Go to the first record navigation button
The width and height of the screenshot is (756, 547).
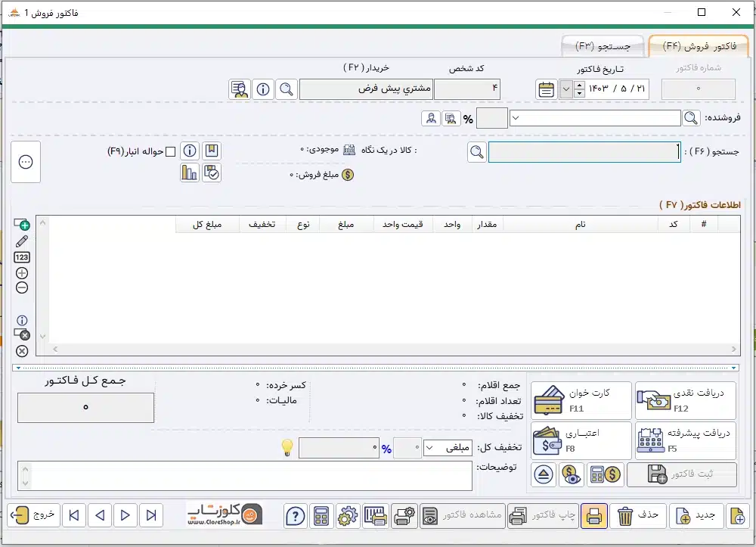74,516
